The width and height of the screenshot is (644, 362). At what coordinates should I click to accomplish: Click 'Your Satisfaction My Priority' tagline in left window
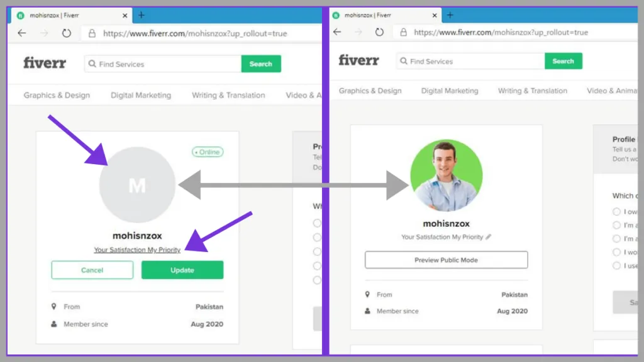coord(137,250)
